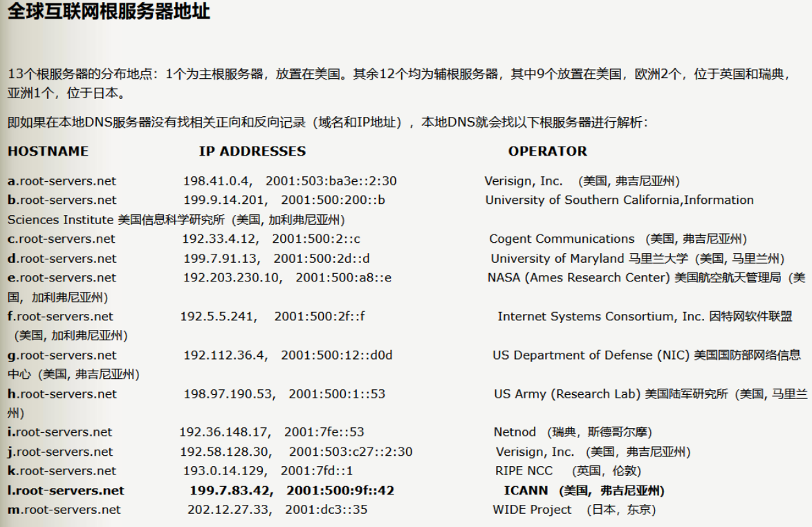Click location text (瑞典, 斯德哥尔摩)
The width and height of the screenshot is (812, 527).
pyautogui.click(x=600, y=432)
